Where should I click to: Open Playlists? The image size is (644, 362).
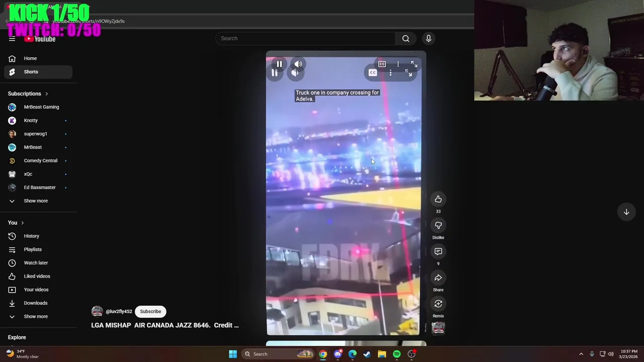38,249
